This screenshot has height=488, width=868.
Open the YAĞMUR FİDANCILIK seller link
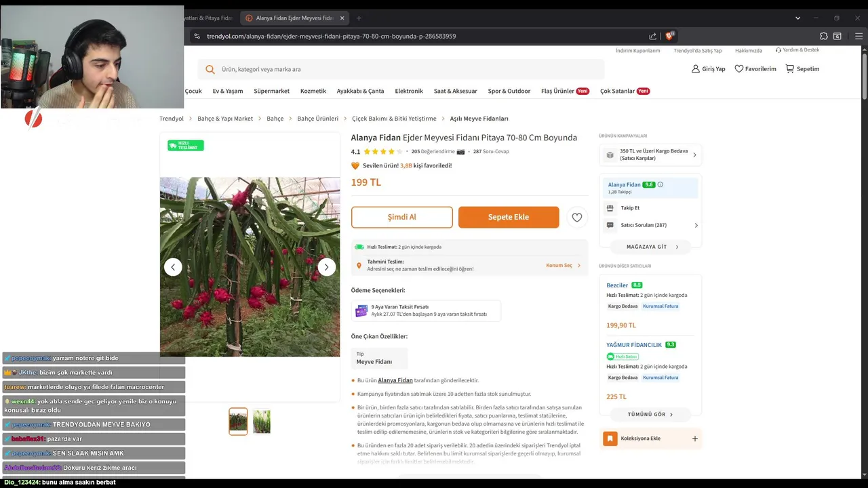tap(634, 345)
